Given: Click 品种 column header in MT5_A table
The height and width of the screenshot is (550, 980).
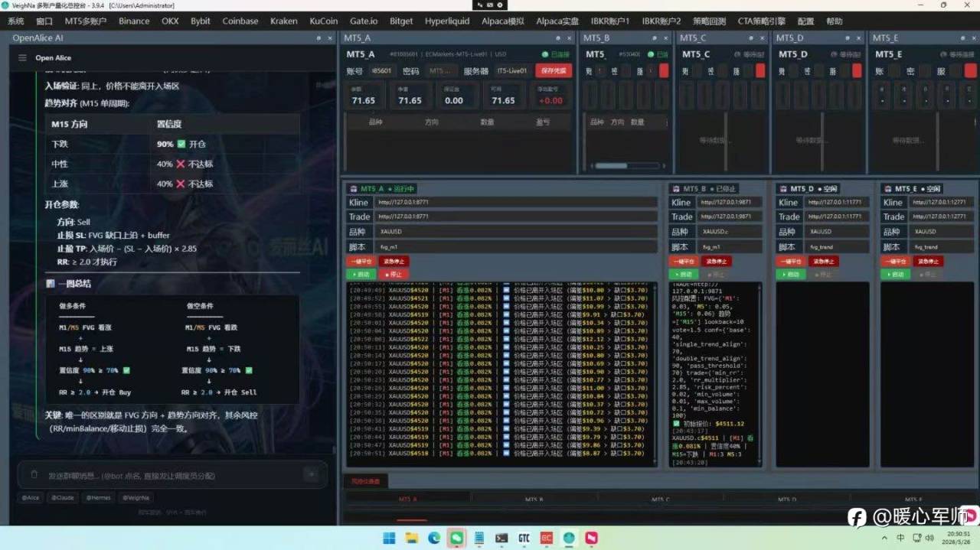Looking at the screenshot, I should coord(375,122).
